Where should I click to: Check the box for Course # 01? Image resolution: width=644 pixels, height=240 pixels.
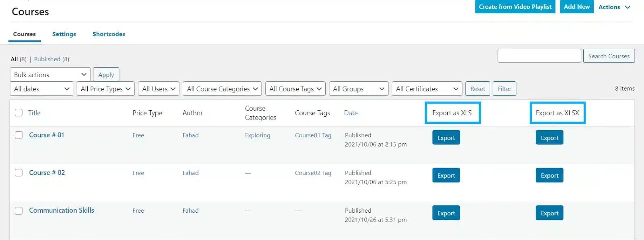pos(19,135)
